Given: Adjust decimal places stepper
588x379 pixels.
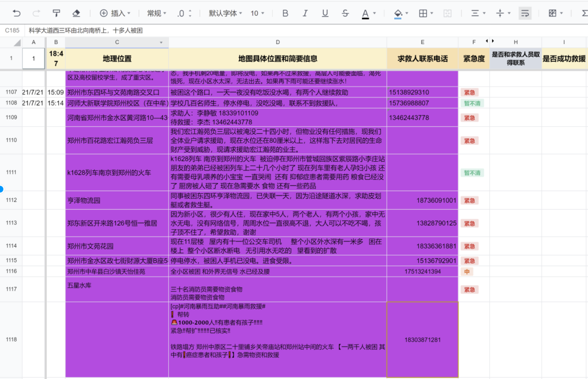Looking at the screenshot, I should (x=184, y=14).
